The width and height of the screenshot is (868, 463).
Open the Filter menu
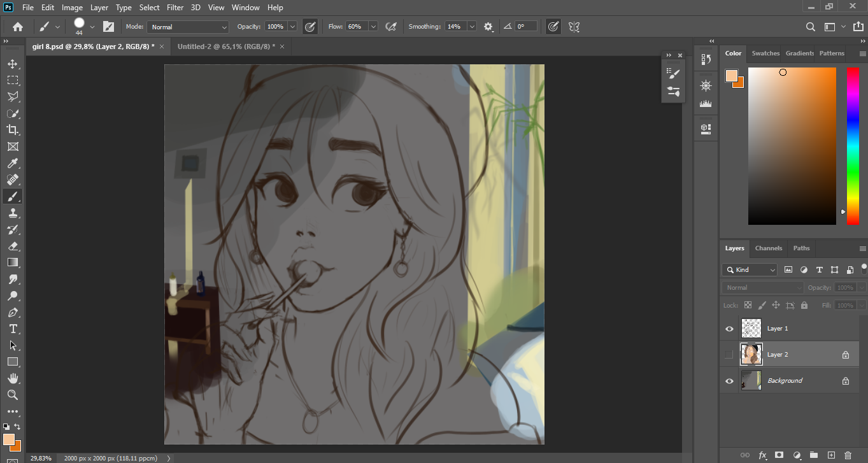pos(175,8)
